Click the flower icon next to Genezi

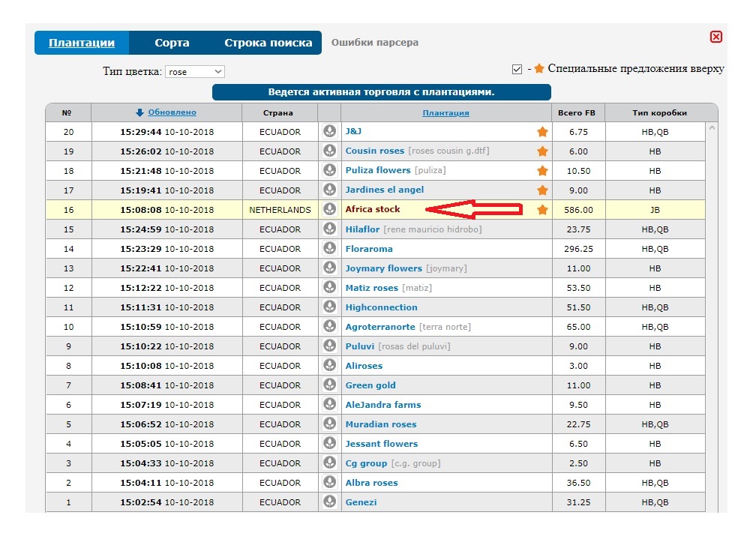click(x=329, y=502)
